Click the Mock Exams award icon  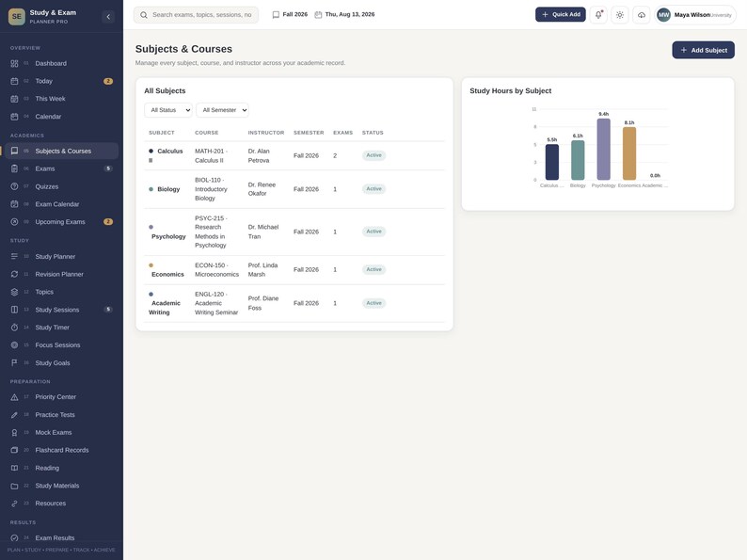14,432
